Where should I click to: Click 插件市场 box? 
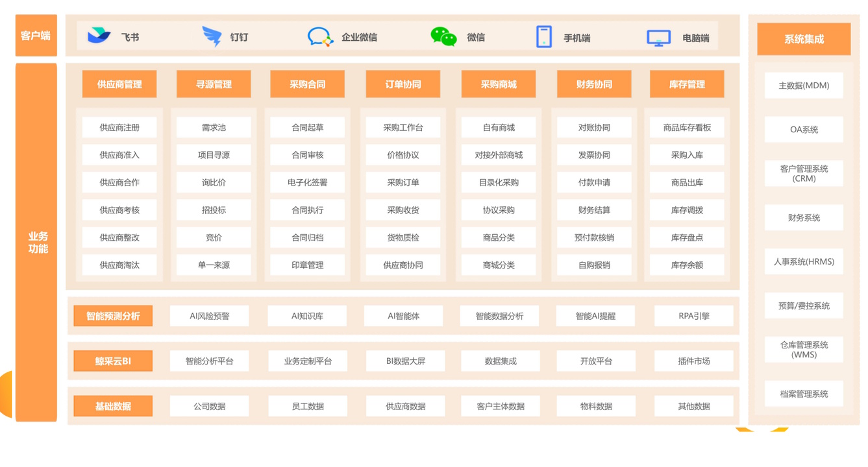[694, 361]
